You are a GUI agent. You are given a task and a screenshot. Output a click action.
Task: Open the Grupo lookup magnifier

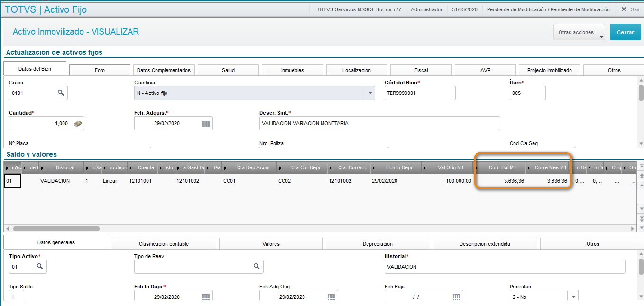point(61,93)
